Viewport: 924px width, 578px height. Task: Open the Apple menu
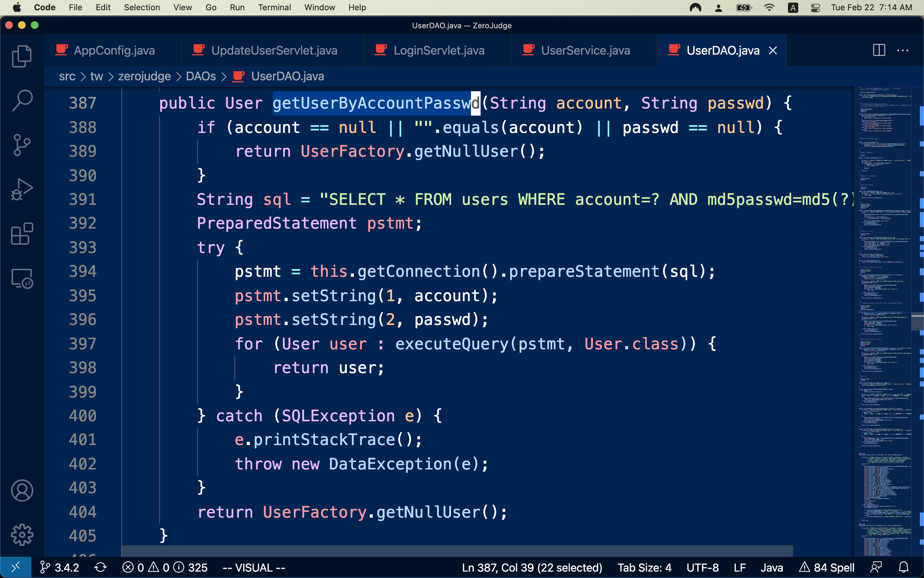(17, 7)
